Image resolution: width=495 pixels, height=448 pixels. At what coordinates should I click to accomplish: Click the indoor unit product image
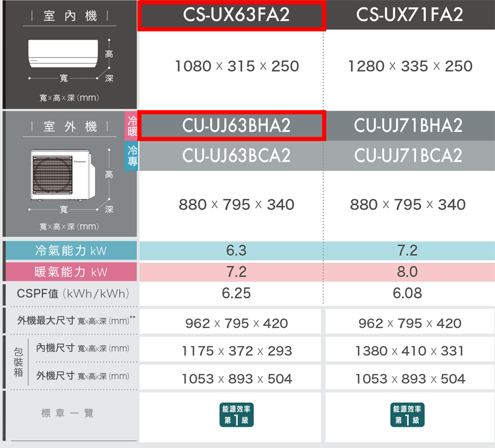pyautogui.click(x=64, y=54)
